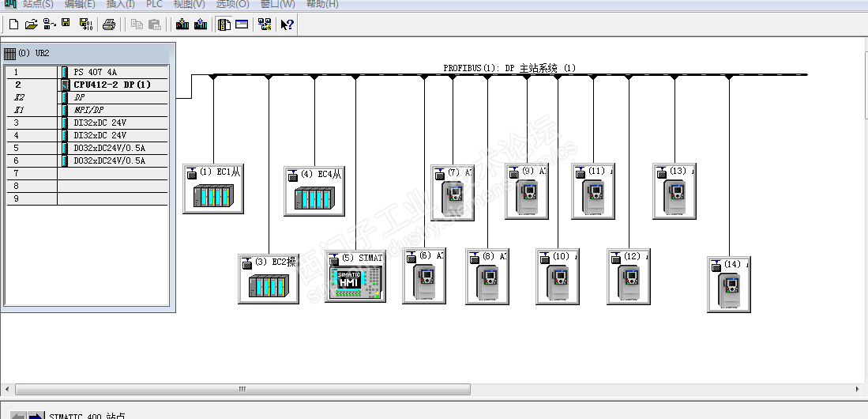Image resolution: width=868 pixels, height=419 pixels.
Task: Select the PS 407 4A module row
Action: click(x=88, y=72)
